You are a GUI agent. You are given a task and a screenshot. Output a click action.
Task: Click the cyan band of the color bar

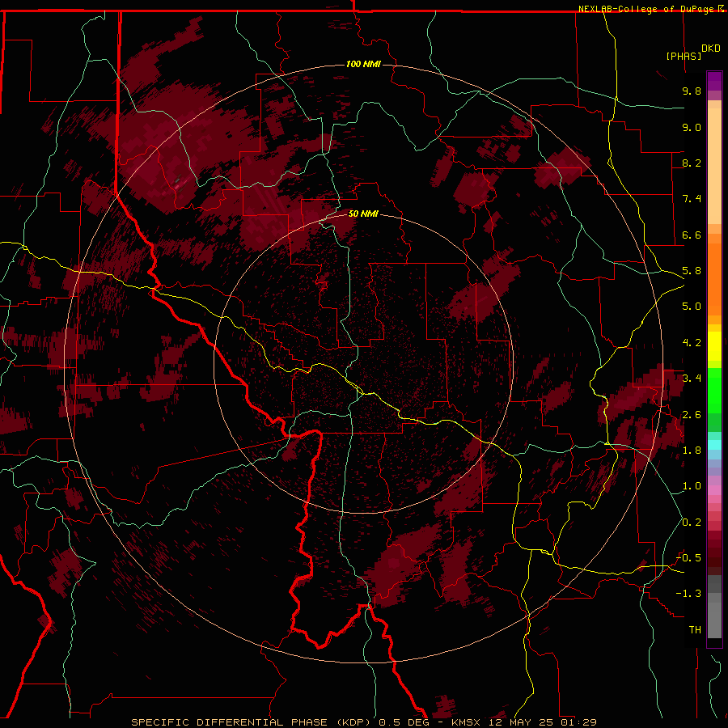pos(714,445)
